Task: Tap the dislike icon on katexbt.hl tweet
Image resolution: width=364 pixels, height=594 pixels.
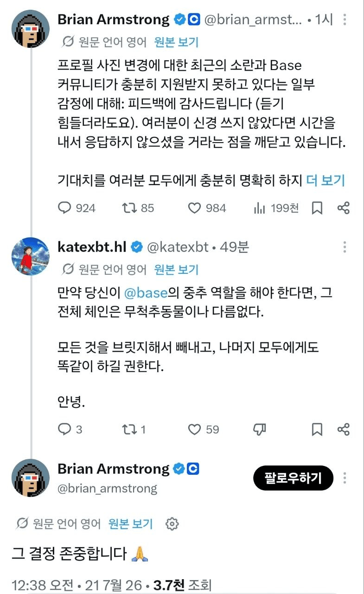Action: [259, 429]
